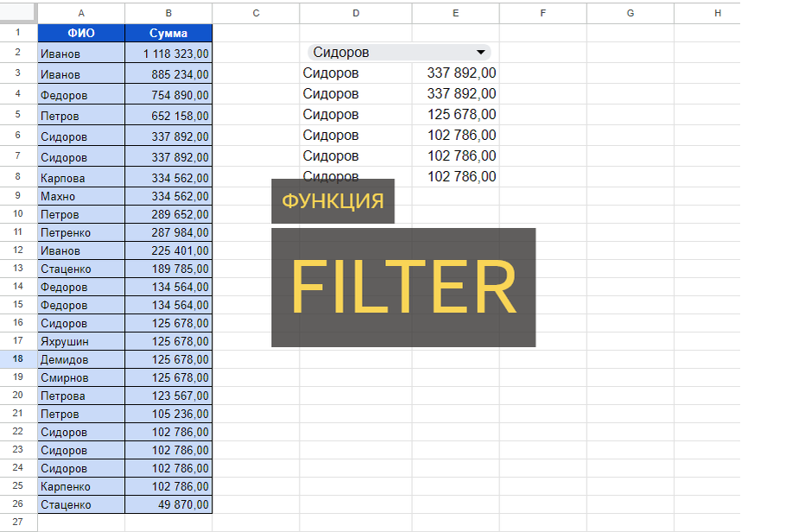Select cell with 652 158,00
The image size is (805, 532).
(168, 116)
